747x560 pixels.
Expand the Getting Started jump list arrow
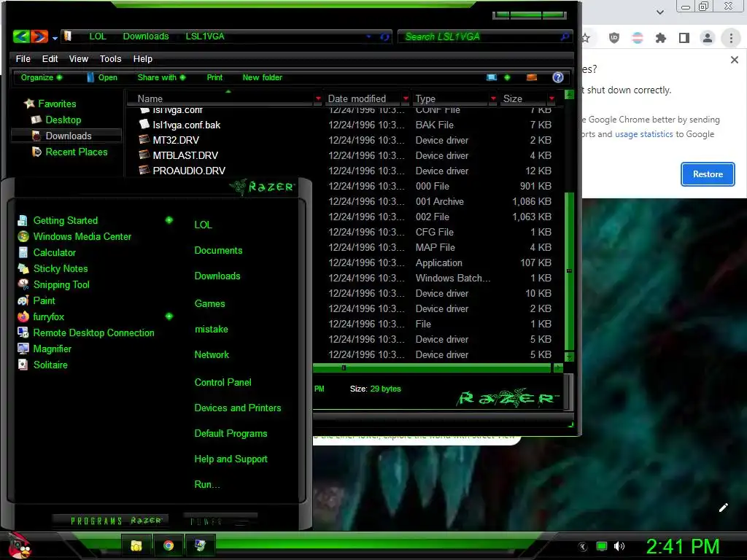[169, 220]
